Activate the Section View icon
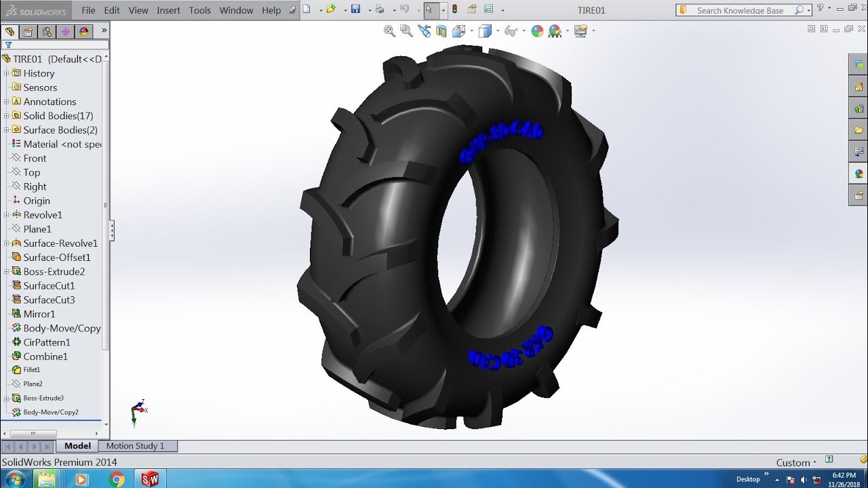868x488 pixels. point(441,30)
